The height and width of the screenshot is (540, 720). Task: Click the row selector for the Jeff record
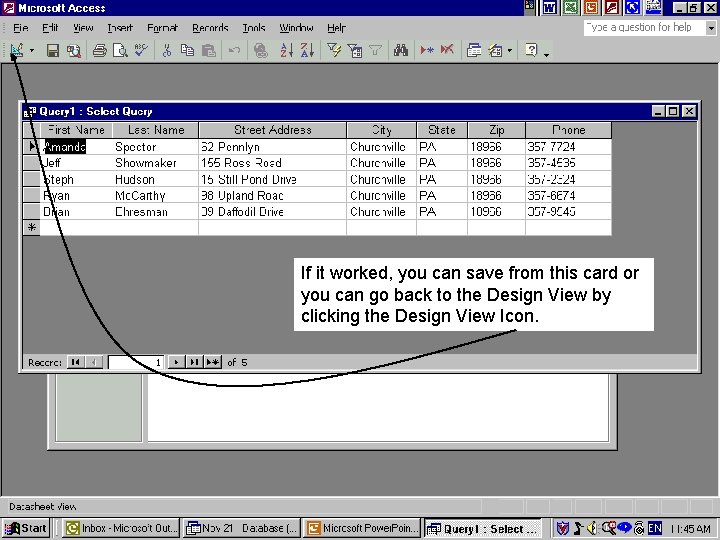click(32, 163)
